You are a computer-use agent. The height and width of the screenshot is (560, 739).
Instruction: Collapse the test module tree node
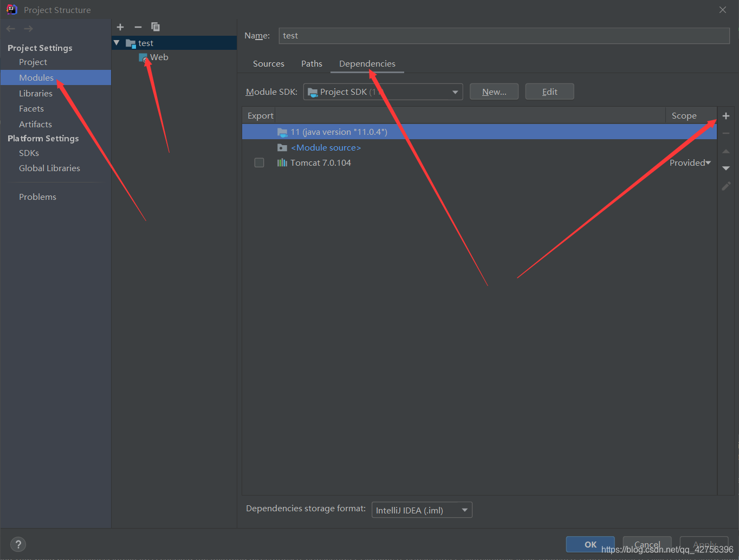(116, 43)
